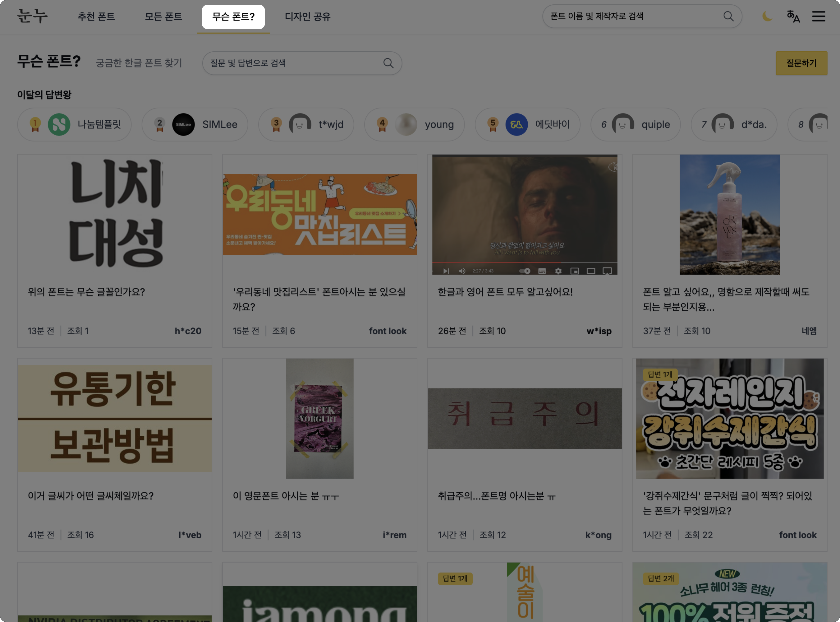The height and width of the screenshot is (622, 840).
Task: Click the rank 1 medal icon
Action: 35,124
